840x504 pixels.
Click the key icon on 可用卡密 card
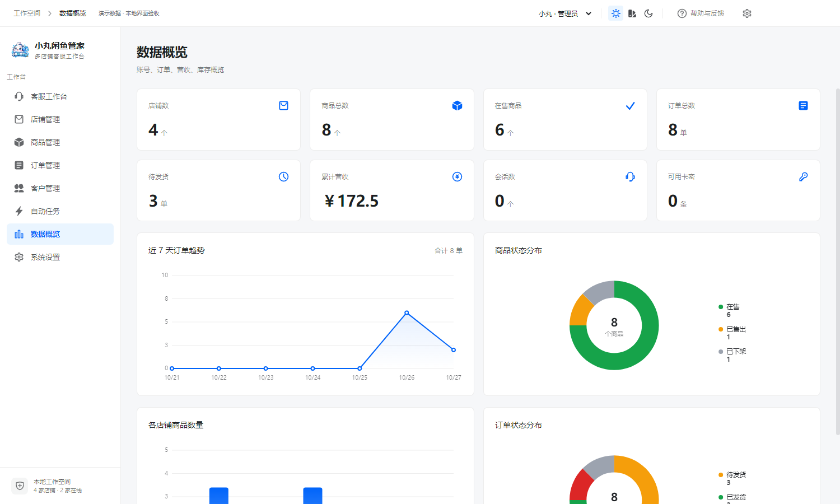point(803,177)
